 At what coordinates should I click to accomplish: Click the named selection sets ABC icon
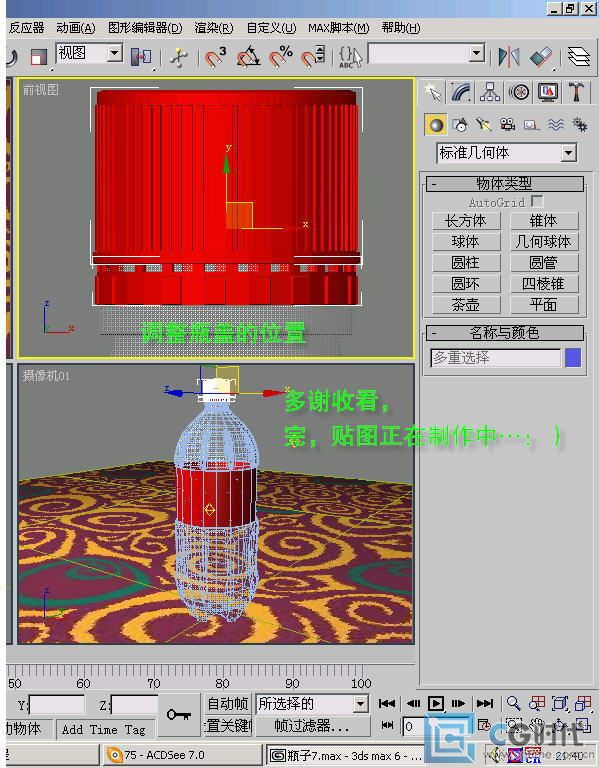[x=350, y=57]
